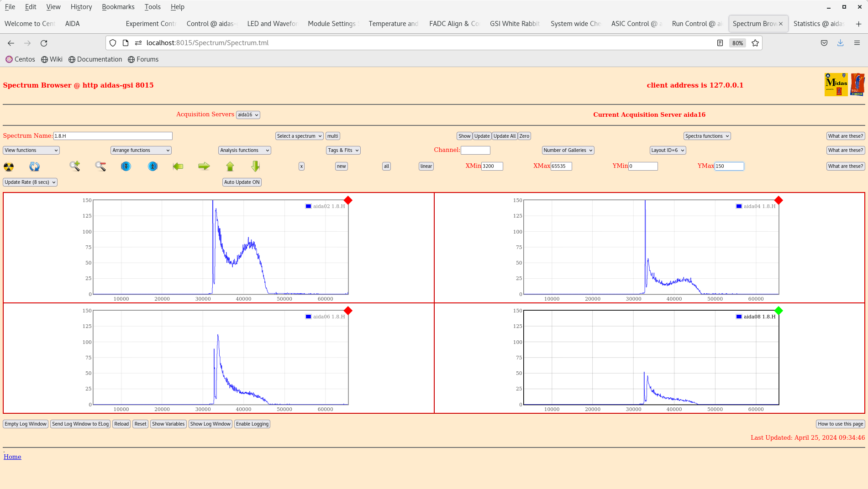Click the green right arrow icon
Screen dimensions: 868x489
pyautogui.click(x=204, y=166)
